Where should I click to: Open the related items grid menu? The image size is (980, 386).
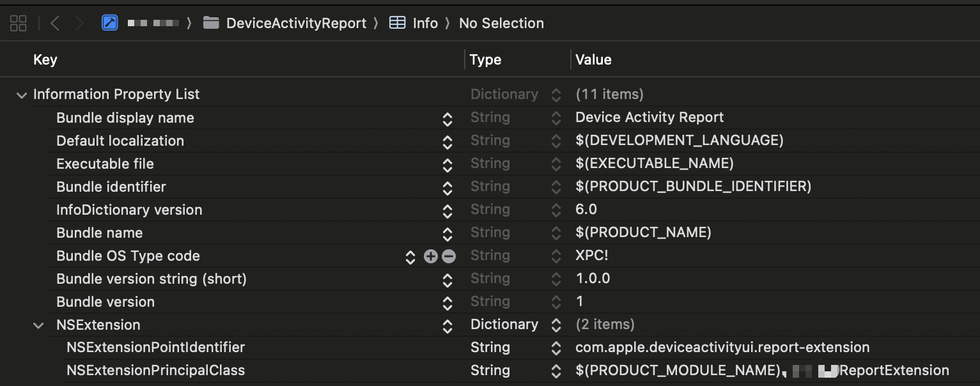coord(19,24)
